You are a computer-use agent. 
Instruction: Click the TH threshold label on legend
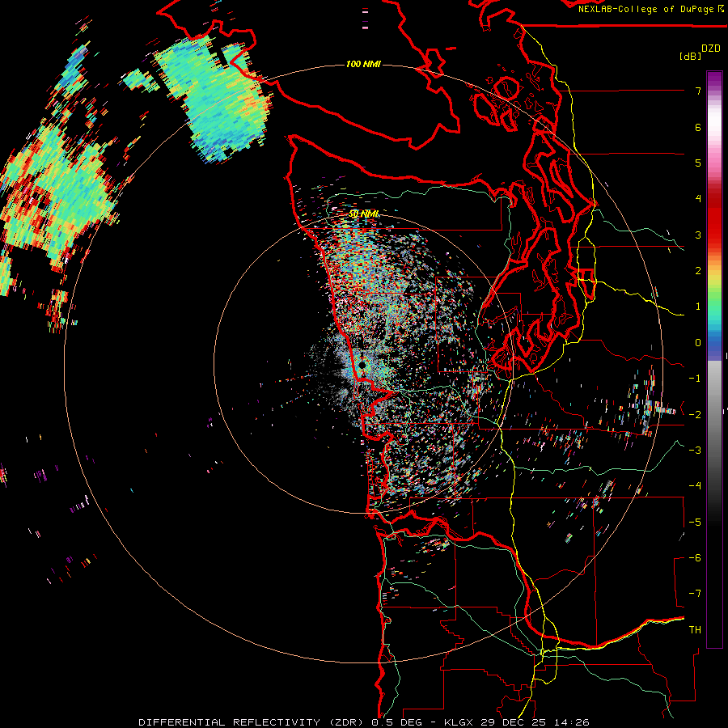coord(695,630)
